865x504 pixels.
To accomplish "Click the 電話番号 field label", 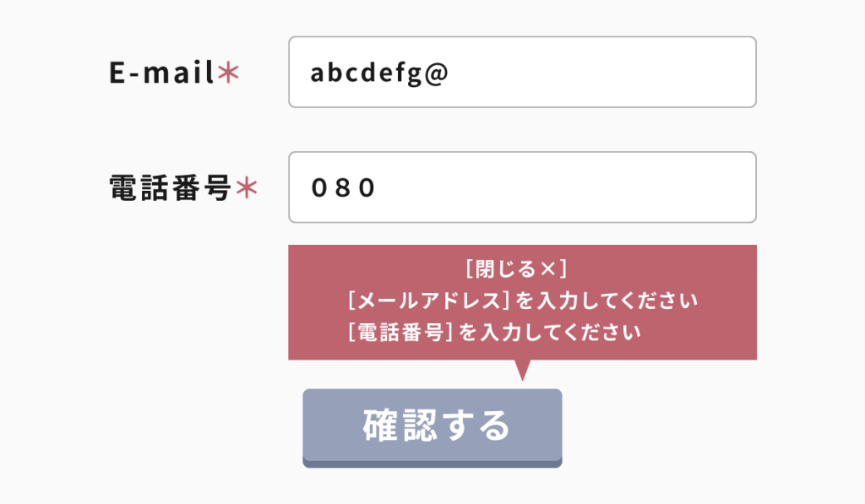I will 171,189.
